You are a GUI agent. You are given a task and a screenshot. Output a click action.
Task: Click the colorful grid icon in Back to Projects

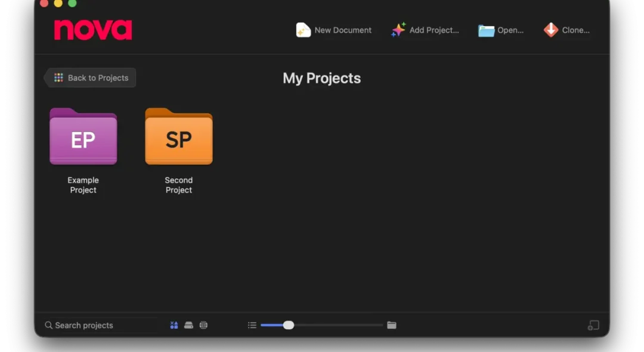58,77
